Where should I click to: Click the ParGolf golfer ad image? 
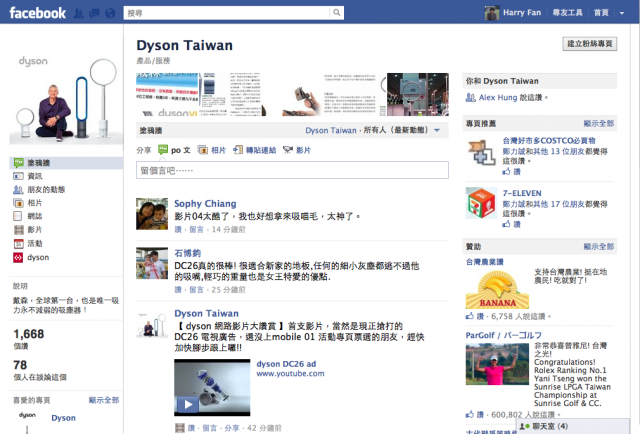click(498, 364)
